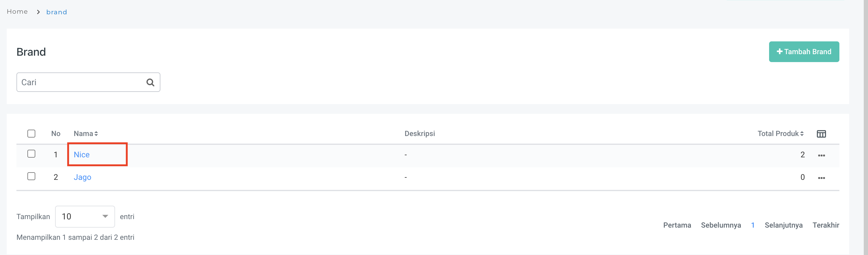Check the Jago row checkbox

[31, 176]
